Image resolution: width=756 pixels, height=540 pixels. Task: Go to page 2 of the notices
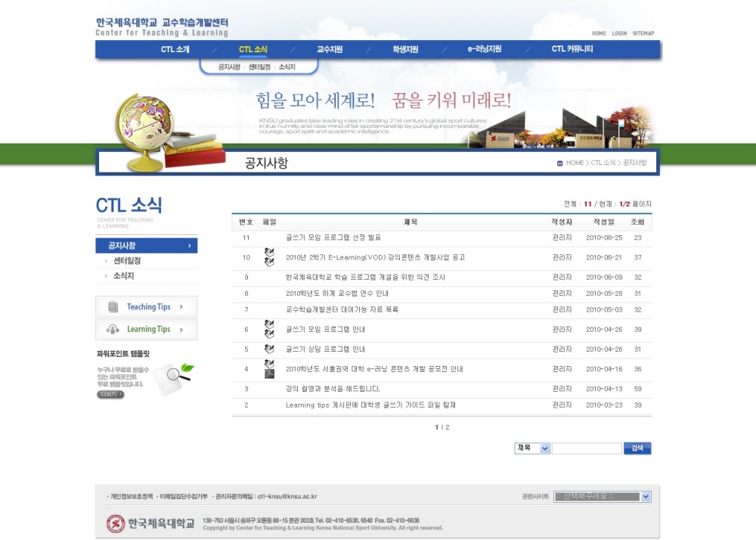448,427
